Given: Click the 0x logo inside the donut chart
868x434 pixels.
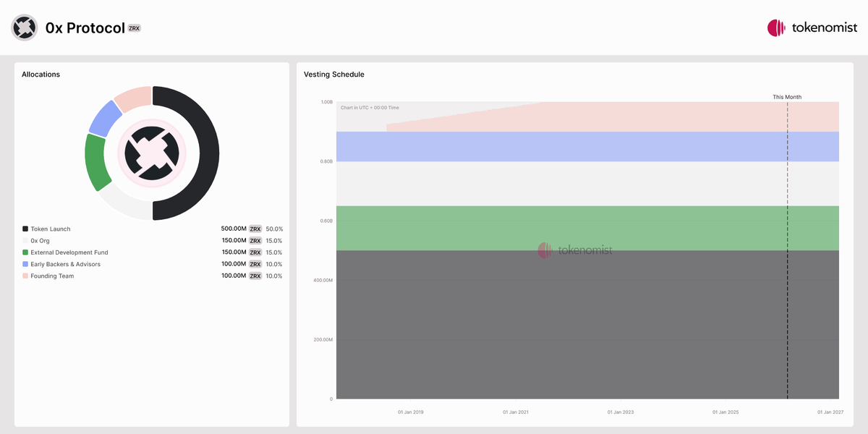Looking at the screenshot, I should [x=152, y=153].
